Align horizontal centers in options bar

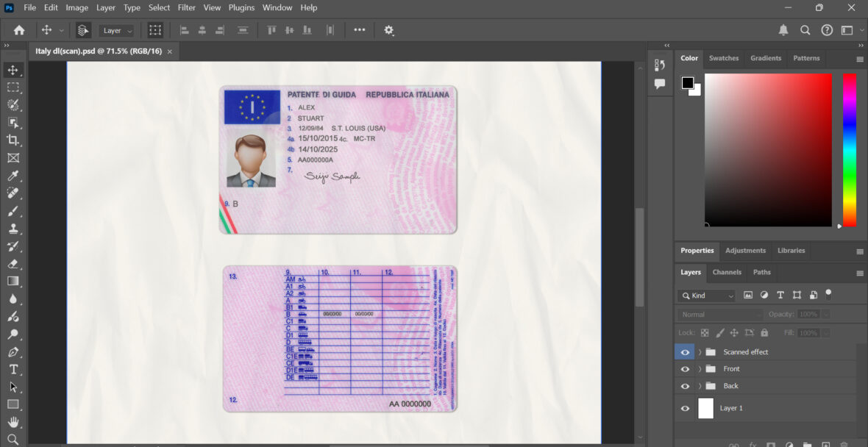202,30
